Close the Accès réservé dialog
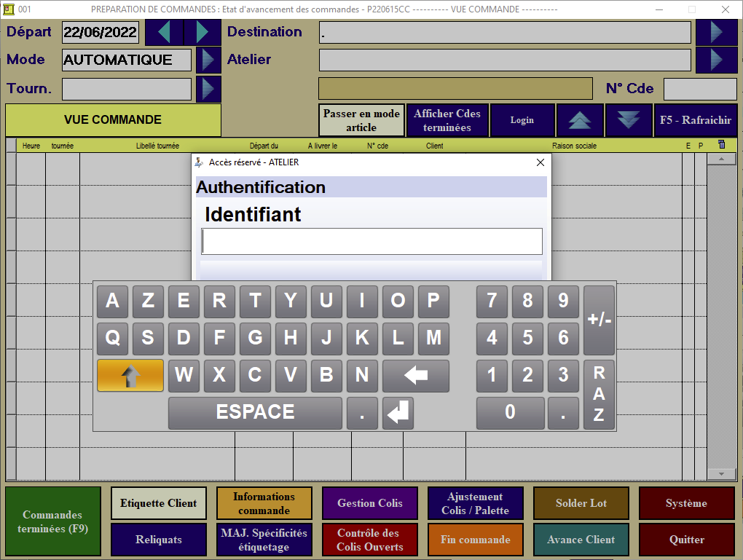Viewport: 743px width, 560px height. click(x=540, y=162)
